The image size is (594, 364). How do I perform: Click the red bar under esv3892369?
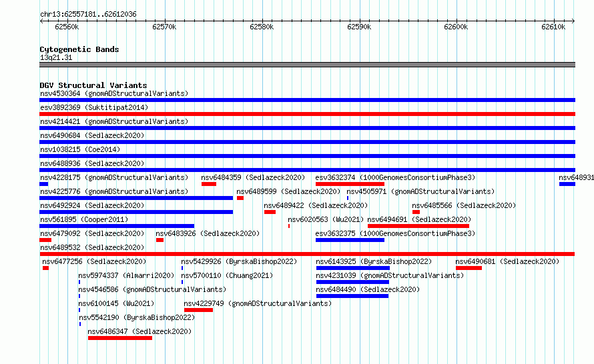tap(307, 114)
